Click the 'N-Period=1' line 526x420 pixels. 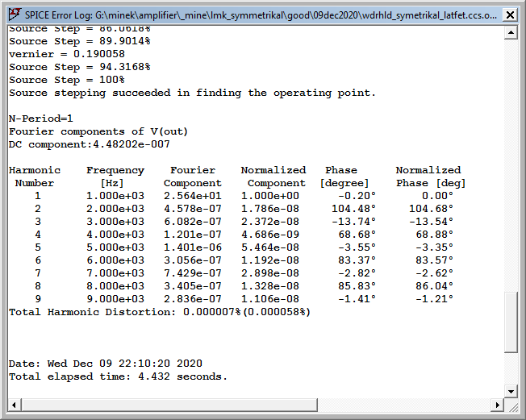coord(41,119)
